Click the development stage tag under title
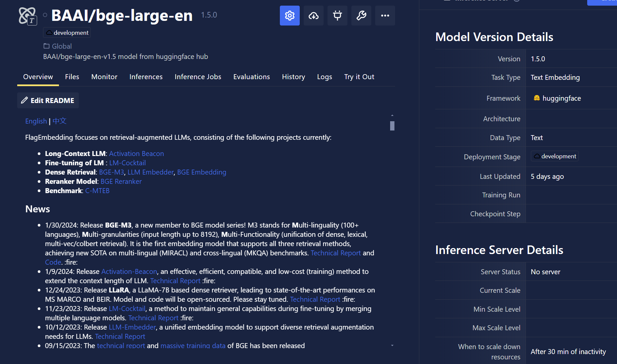This screenshot has height=364, width=617. point(67,33)
